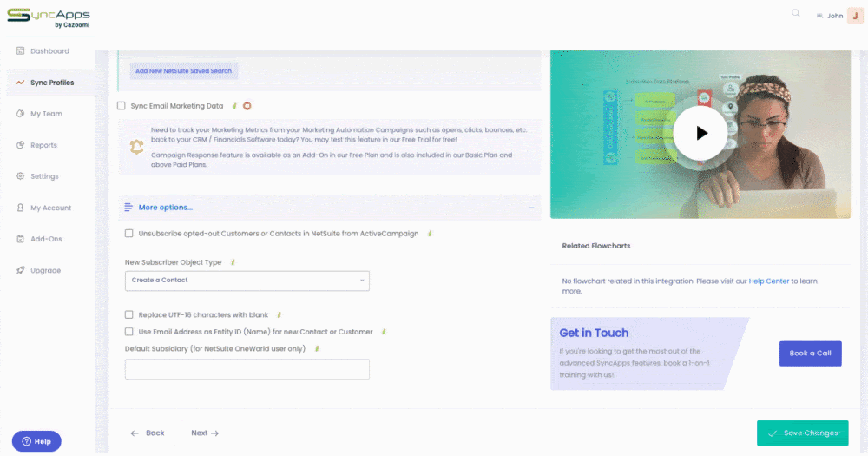The width and height of the screenshot is (868, 456).
Task: Collapse the More options section
Action: (x=531, y=208)
